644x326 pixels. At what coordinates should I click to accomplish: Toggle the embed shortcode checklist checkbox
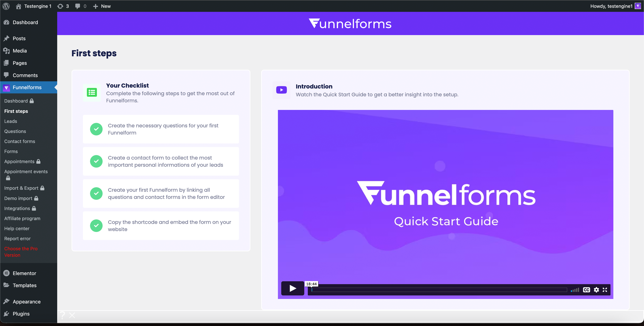point(96,226)
